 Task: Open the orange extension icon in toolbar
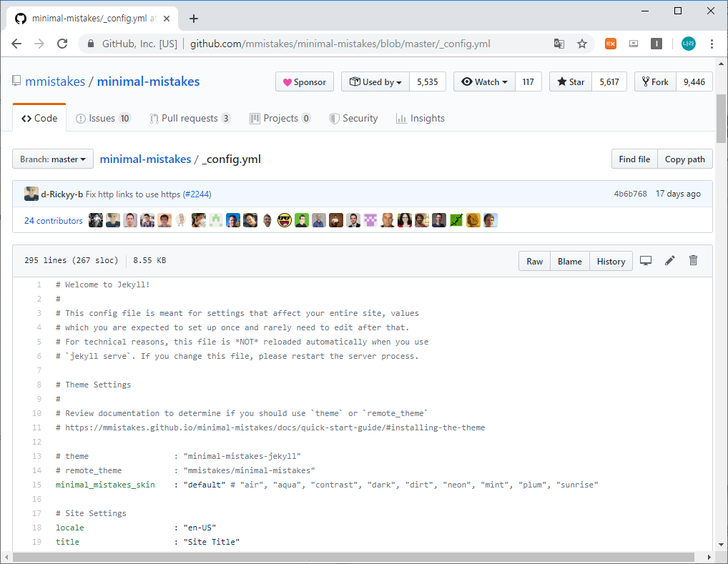tap(611, 44)
